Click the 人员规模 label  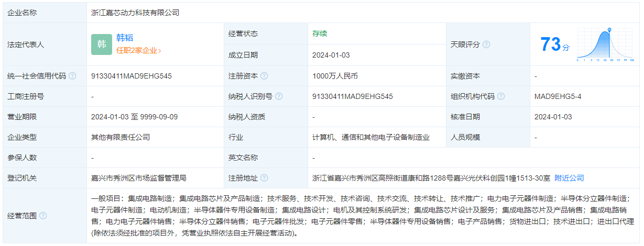pyautogui.click(x=465, y=137)
